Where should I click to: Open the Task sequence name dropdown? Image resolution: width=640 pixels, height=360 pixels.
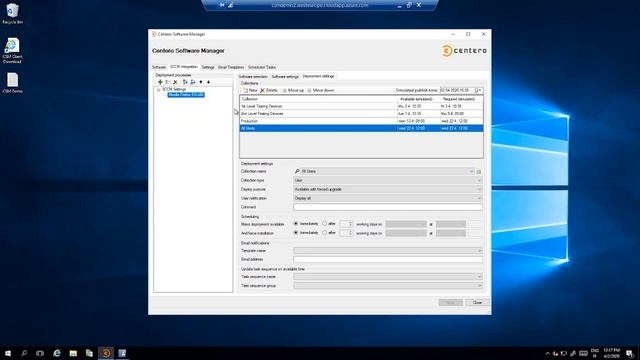tap(479, 277)
